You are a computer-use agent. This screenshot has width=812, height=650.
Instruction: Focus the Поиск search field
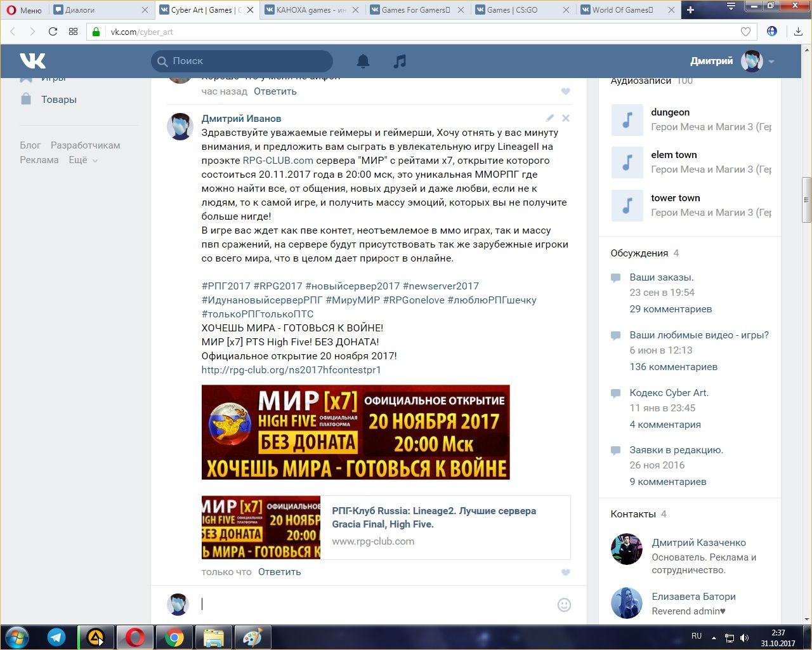(242, 61)
